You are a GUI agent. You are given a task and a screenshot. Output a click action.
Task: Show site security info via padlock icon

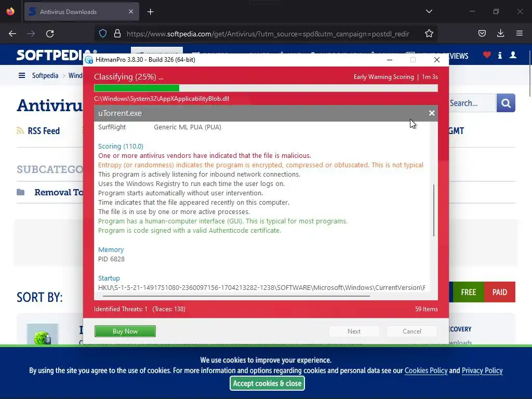pos(117,34)
